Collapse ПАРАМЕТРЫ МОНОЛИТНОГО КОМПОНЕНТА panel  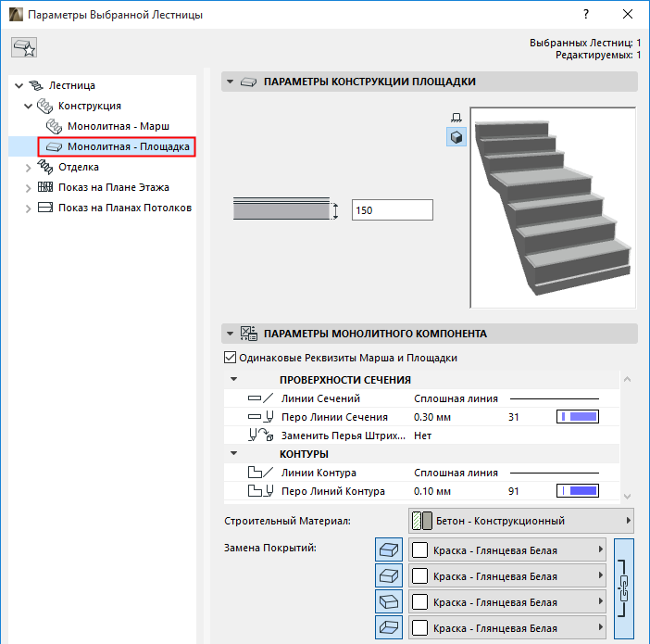(230, 334)
